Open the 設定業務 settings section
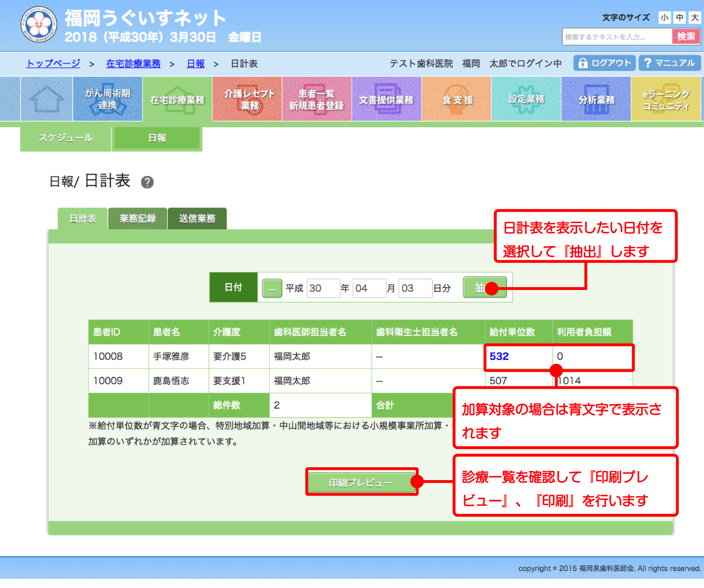The image size is (704, 588). click(526, 99)
